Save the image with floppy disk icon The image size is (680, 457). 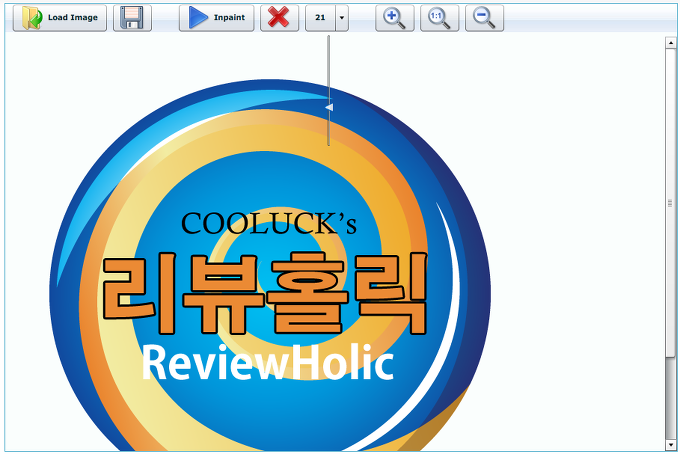pyautogui.click(x=132, y=18)
